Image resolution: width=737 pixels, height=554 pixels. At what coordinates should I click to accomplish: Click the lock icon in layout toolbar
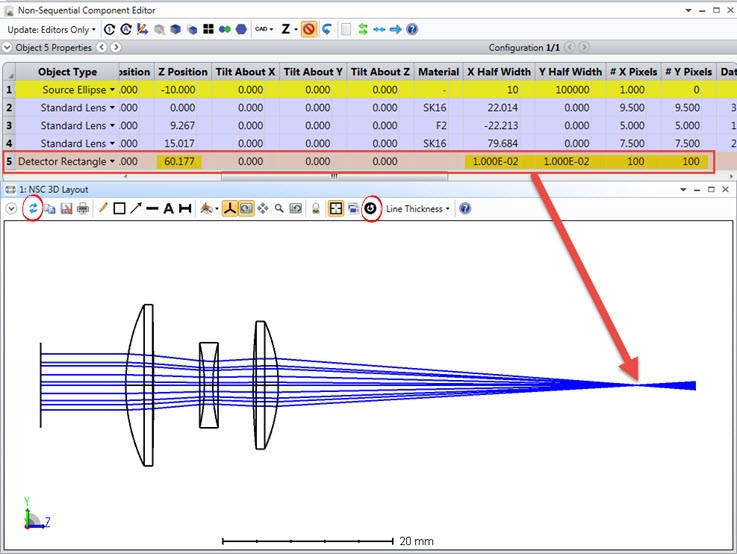[316, 209]
